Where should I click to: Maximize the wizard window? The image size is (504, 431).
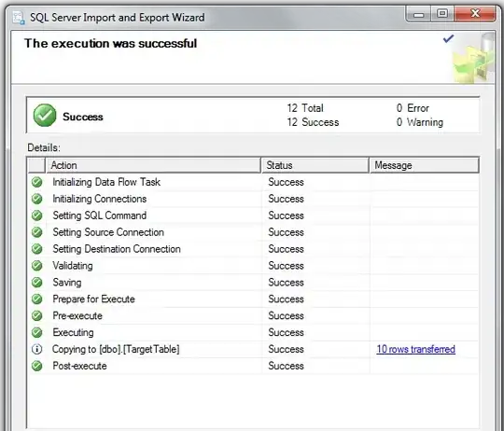pos(442,13)
